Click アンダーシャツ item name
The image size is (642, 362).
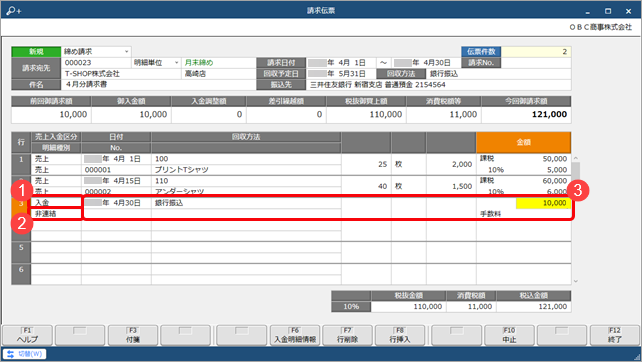click(179, 192)
